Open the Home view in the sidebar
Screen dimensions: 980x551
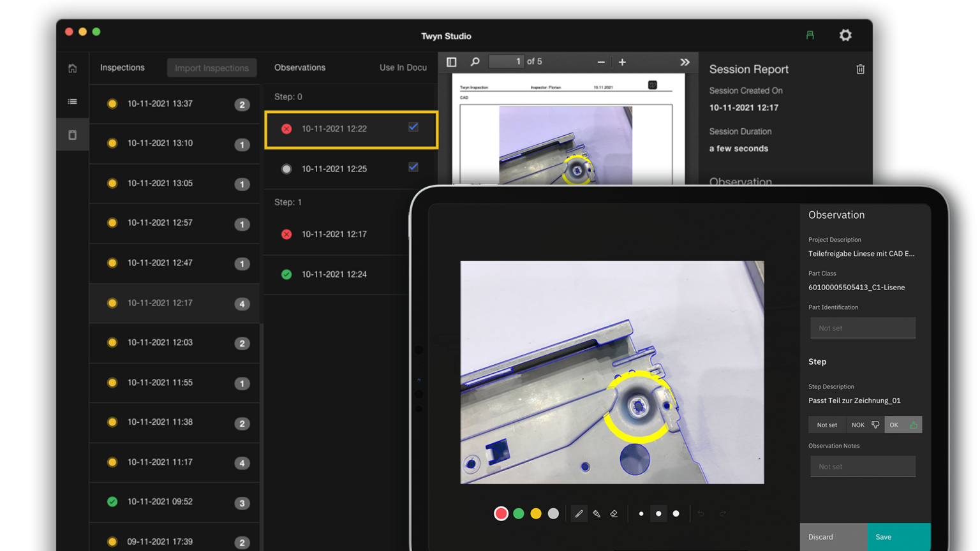point(72,68)
